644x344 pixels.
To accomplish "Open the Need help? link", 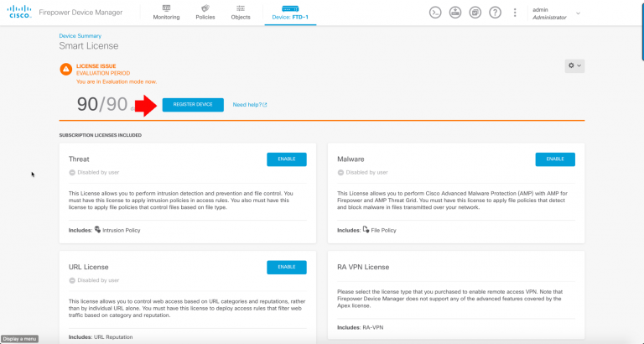I will pyautogui.click(x=250, y=105).
